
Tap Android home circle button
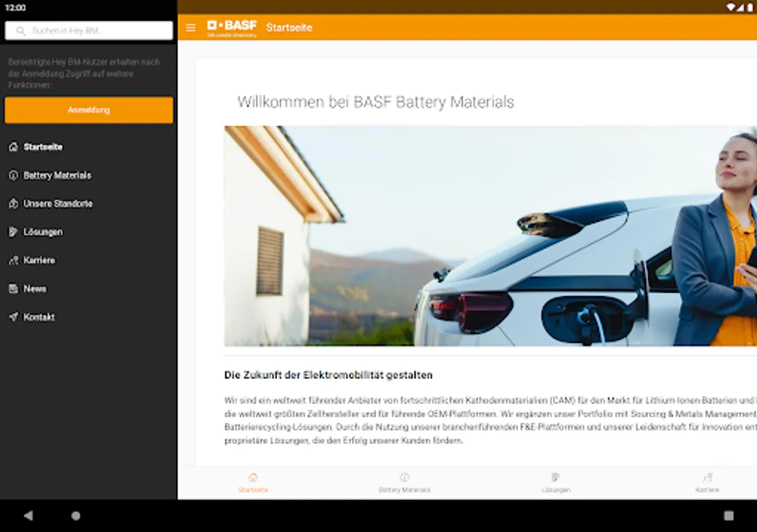pos(76,515)
